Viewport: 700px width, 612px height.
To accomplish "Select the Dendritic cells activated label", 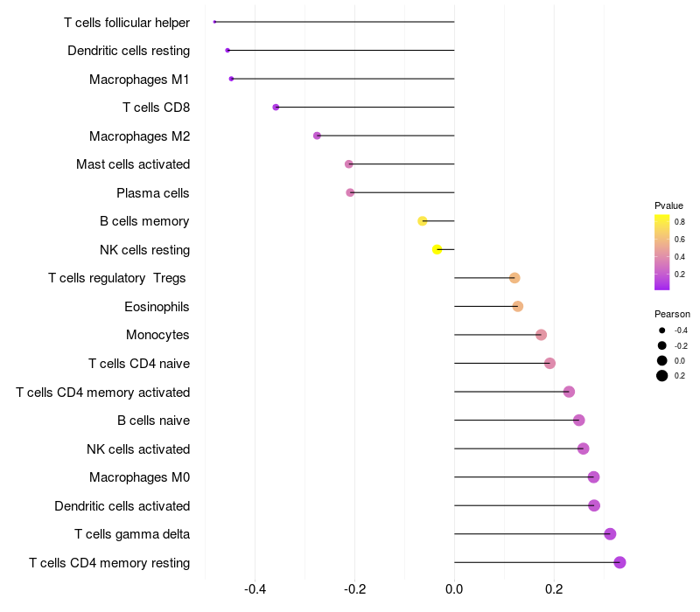I will pos(122,506).
